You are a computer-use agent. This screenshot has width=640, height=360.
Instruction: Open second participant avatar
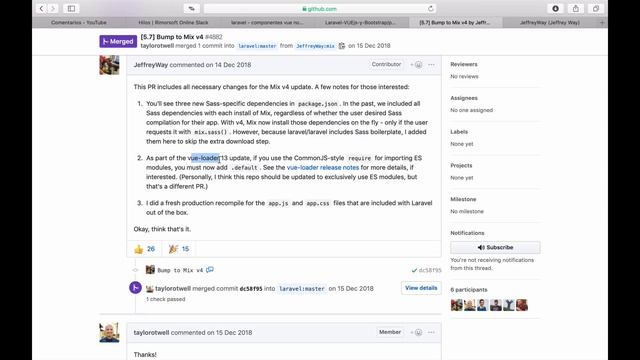pos(470,305)
